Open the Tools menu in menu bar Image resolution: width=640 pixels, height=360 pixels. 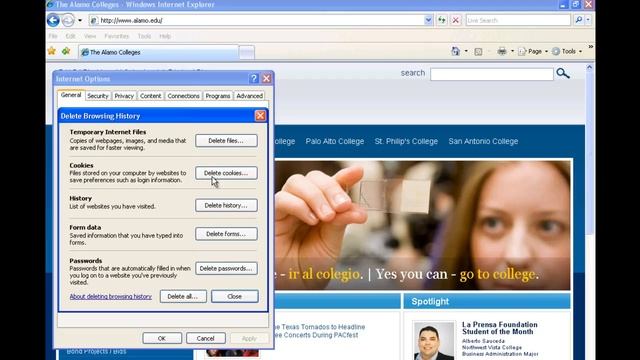pos(144,36)
